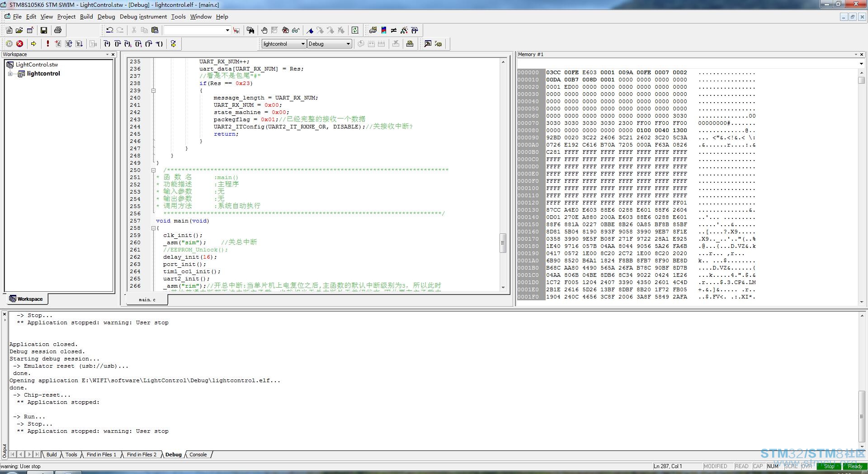Click the Memory #1 address input field
The height and width of the screenshot is (474, 868).
coord(687,64)
